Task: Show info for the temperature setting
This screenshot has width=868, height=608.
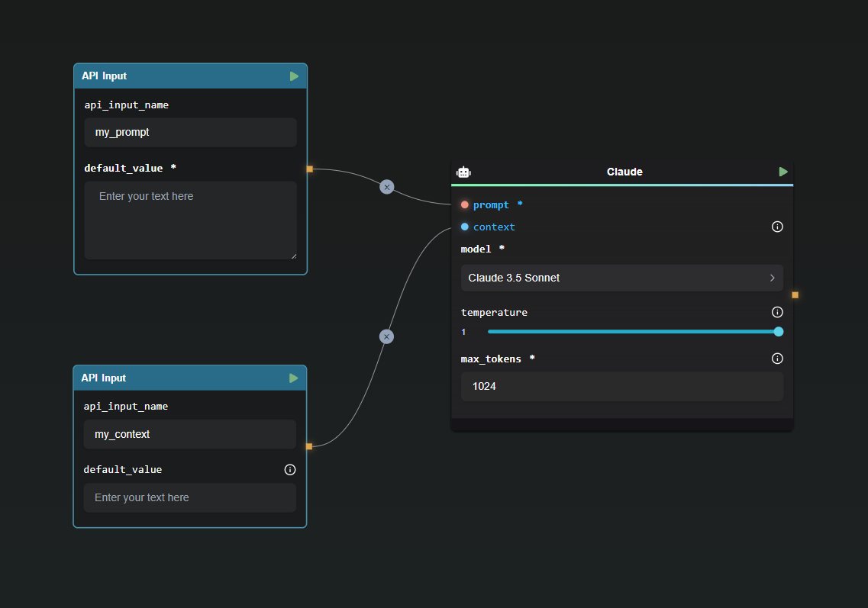Action: [x=777, y=312]
